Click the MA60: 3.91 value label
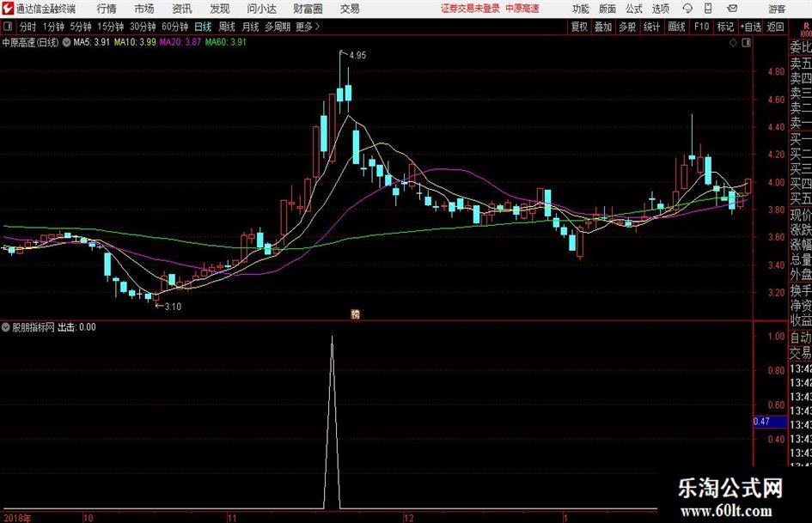This screenshot has width=812, height=523. click(x=226, y=42)
